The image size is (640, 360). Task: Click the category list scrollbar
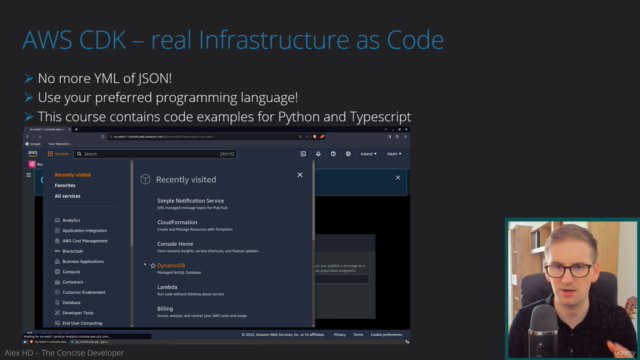pyautogui.click(x=132, y=204)
